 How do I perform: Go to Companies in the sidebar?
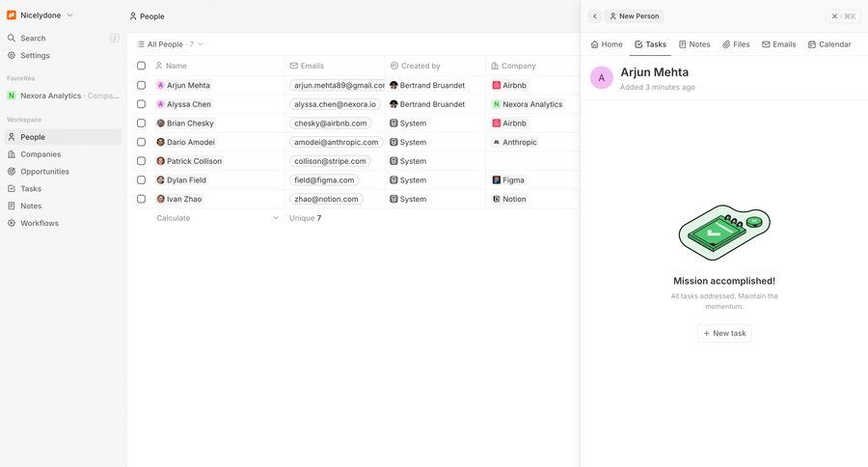(63, 154)
